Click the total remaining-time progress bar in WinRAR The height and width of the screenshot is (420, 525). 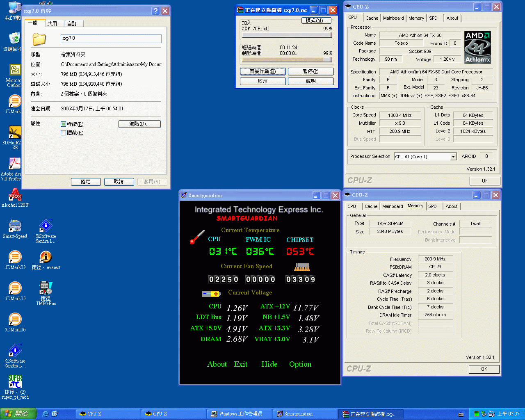pos(287,59)
